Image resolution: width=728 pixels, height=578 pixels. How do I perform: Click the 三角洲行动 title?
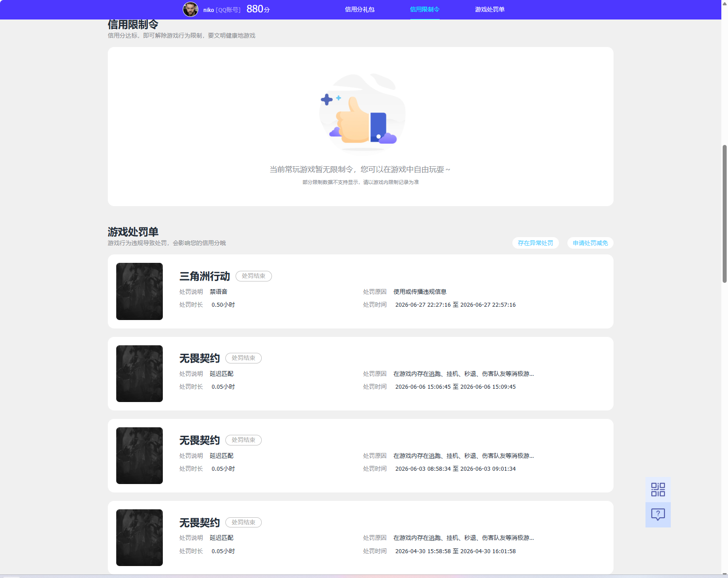point(205,276)
